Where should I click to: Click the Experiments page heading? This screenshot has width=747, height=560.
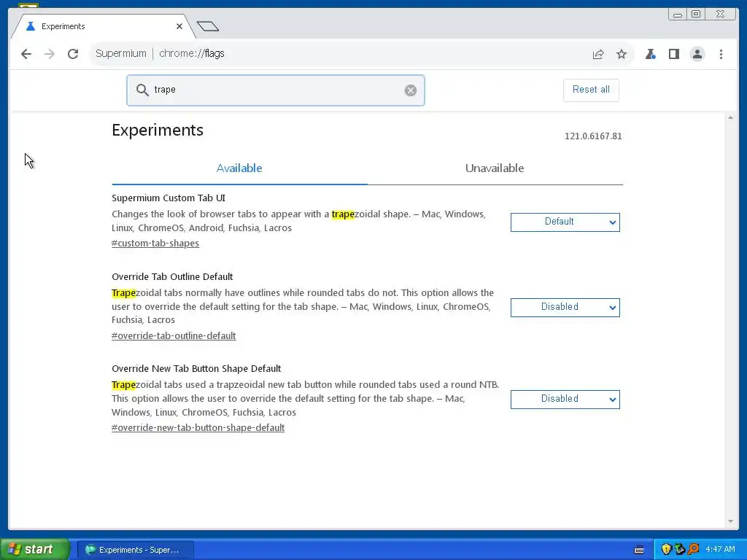(158, 130)
